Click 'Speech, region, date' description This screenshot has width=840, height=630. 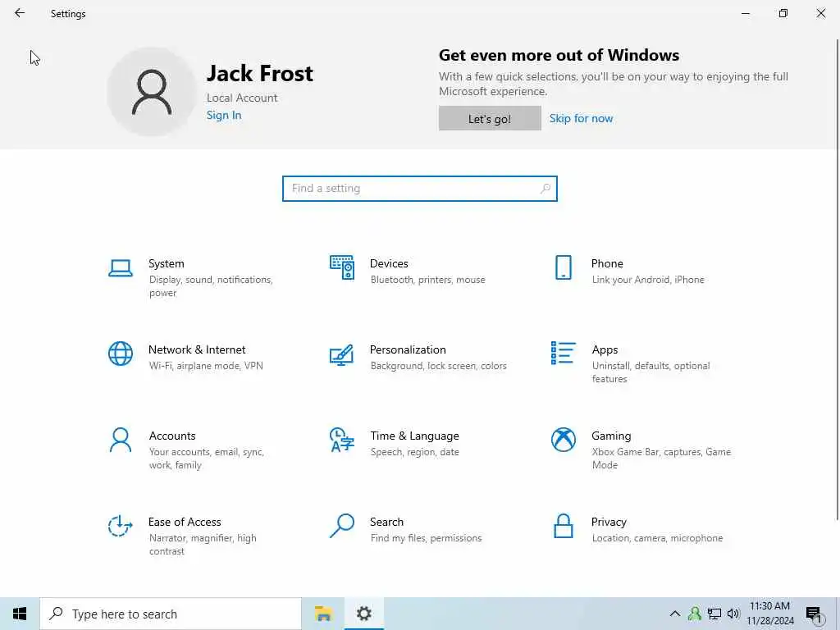point(414,452)
